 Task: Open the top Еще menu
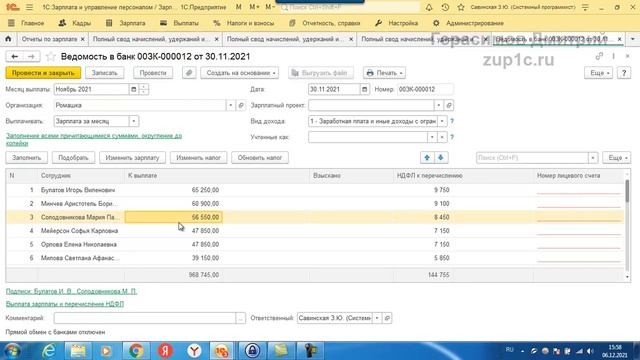598,73
